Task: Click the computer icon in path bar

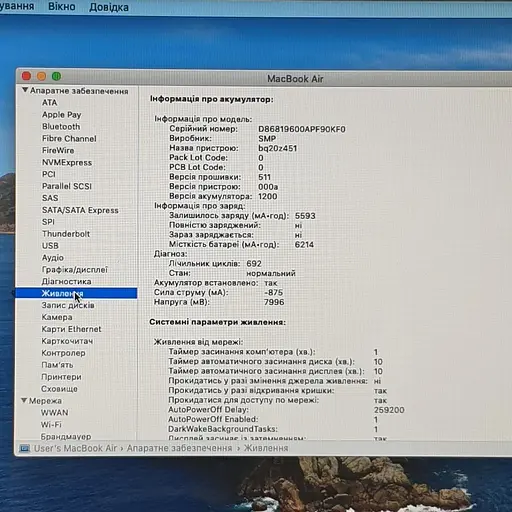Action: (24, 448)
